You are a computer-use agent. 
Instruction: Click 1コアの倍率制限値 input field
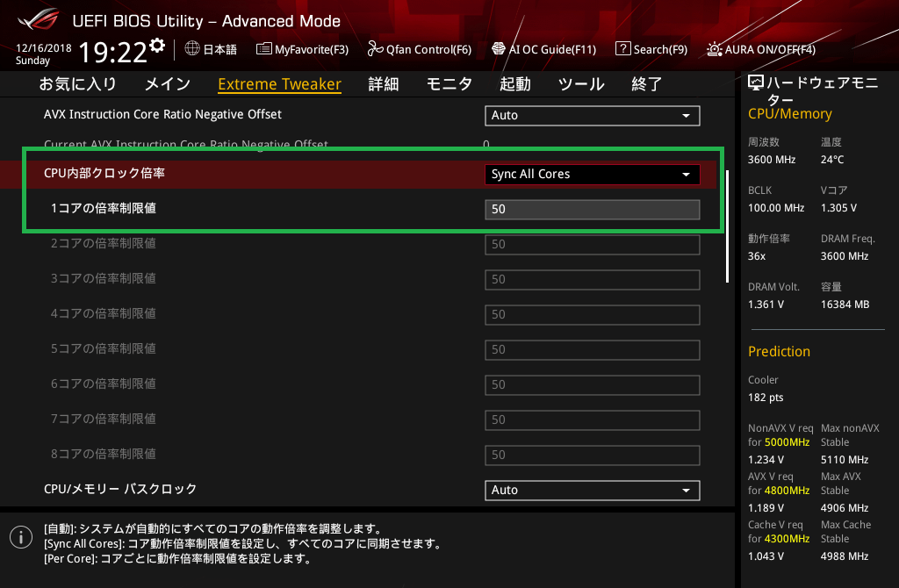pos(592,209)
